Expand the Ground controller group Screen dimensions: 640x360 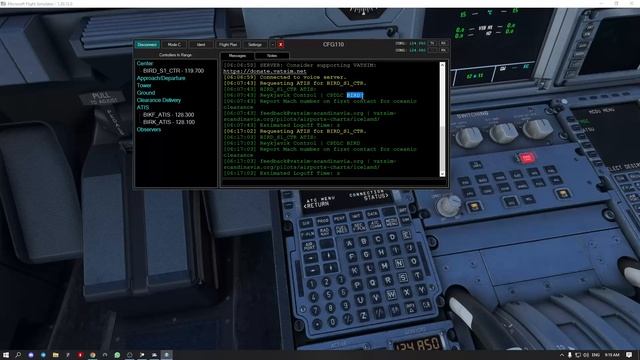(146, 93)
